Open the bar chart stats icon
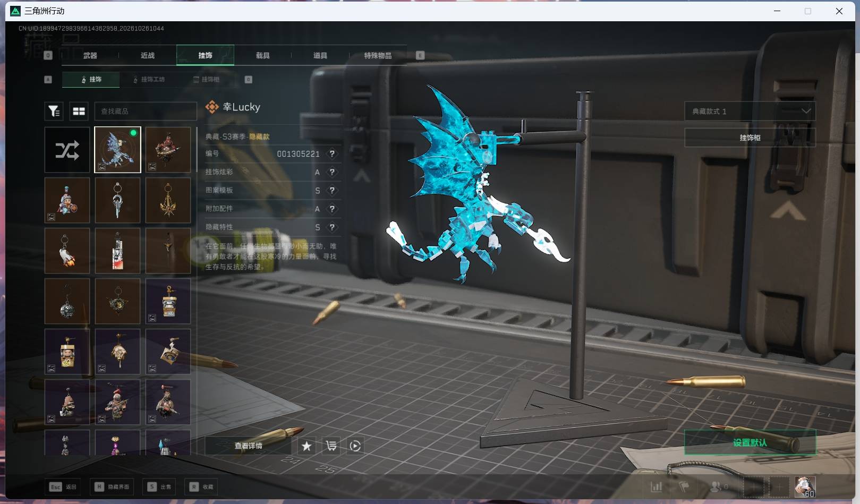 pyautogui.click(x=657, y=486)
